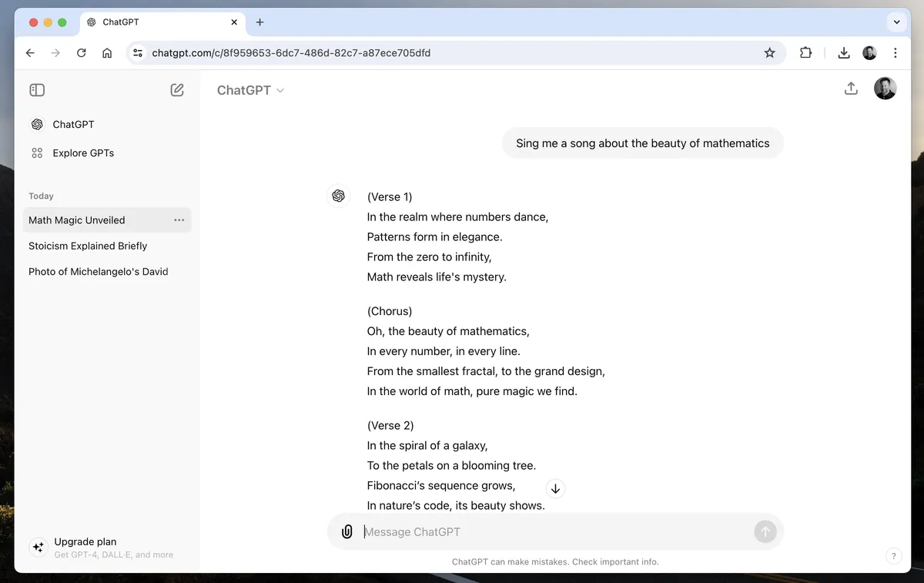Start a new chat with the compose icon
The height and width of the screenshot is (583, 924).
pyautogui.click(x=177, y=90)
